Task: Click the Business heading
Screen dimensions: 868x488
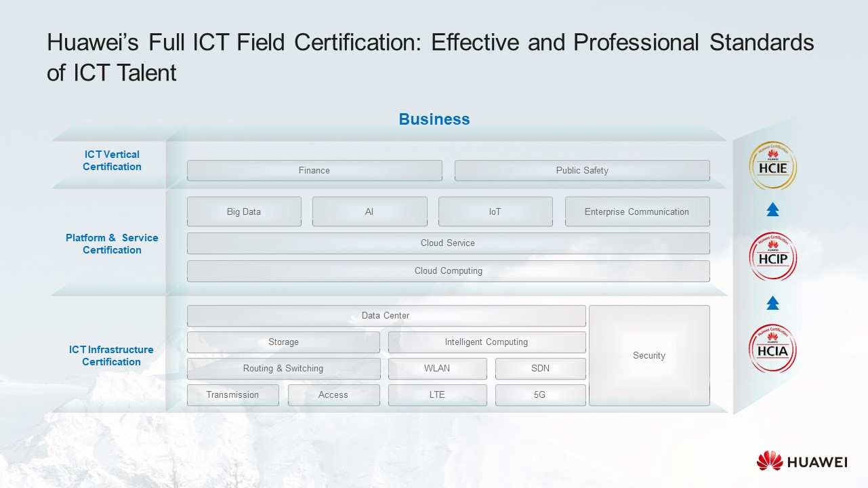Action: (434, 119)
